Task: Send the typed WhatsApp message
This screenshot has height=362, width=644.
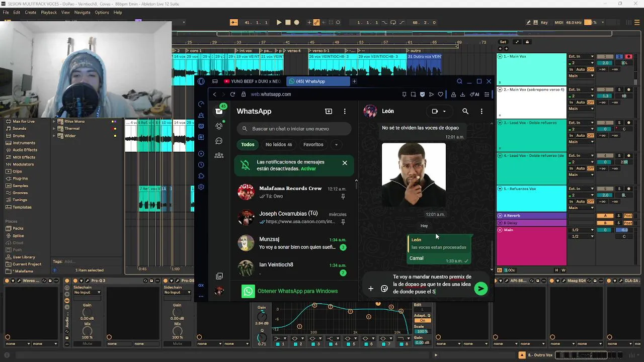Action: [481, 289]
